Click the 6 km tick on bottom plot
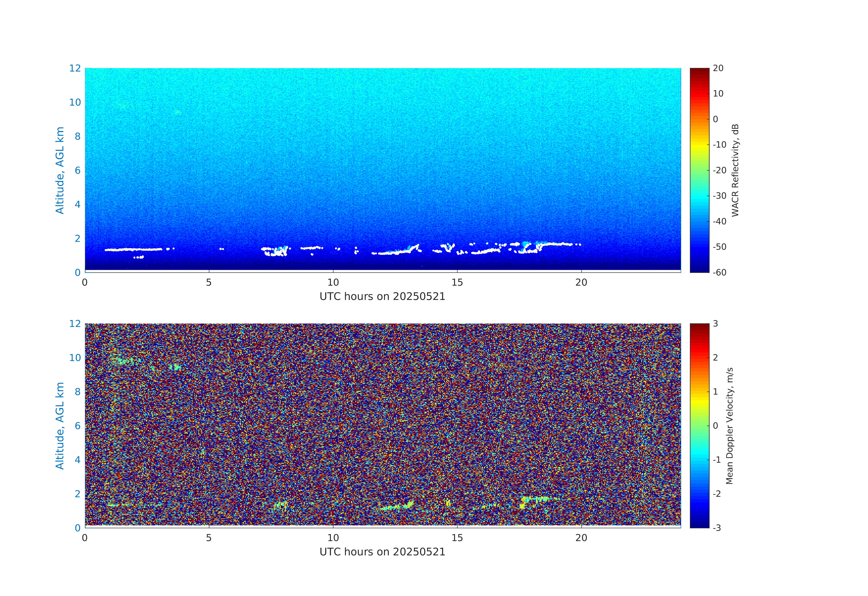868x596 pixels. click(x=77, y=426)
